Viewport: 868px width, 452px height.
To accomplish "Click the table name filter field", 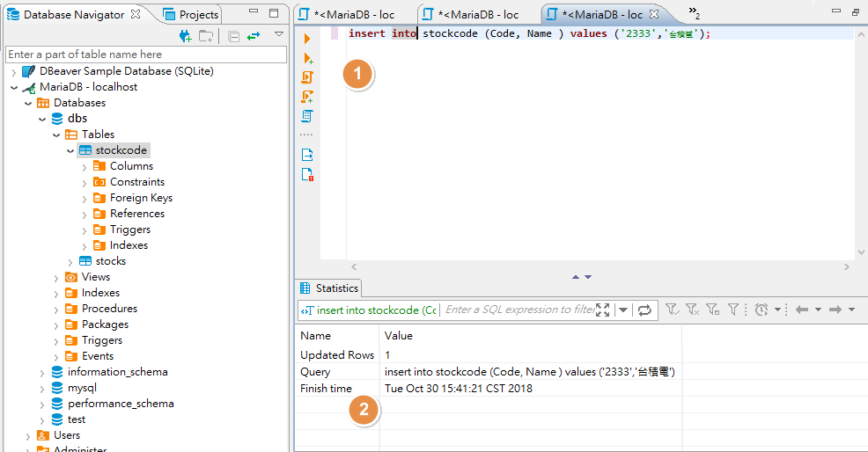I will pyautogui.click(x=146, y=55).
